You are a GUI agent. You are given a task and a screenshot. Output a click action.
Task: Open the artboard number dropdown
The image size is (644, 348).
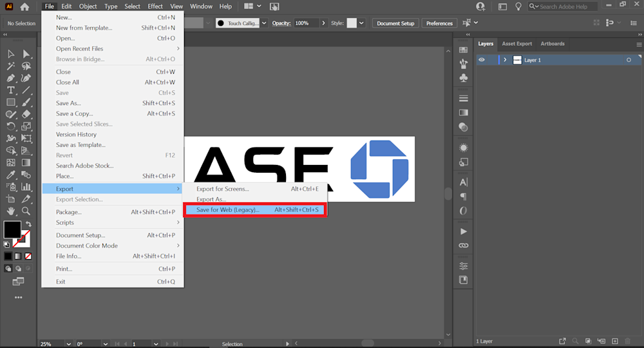156,344
